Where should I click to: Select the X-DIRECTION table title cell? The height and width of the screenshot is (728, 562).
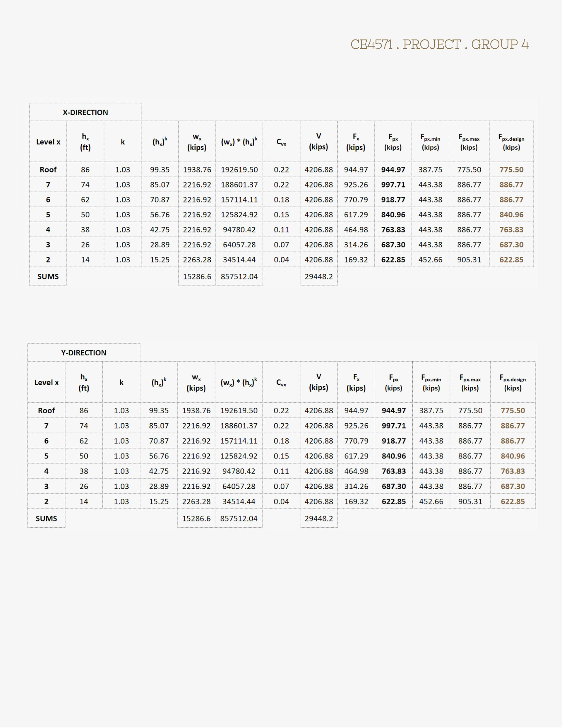85,112
